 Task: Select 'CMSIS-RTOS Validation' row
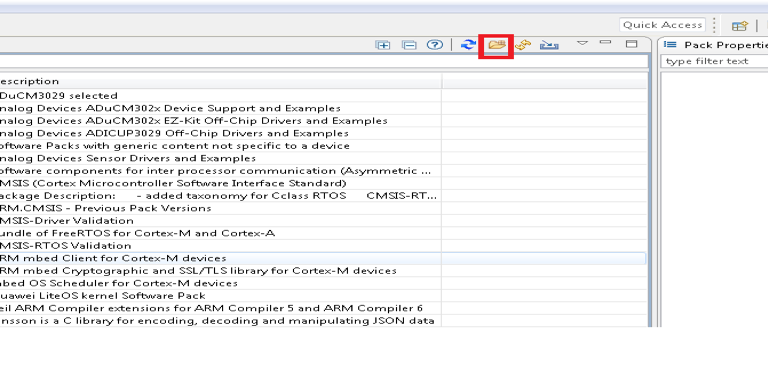pos(323,246)
